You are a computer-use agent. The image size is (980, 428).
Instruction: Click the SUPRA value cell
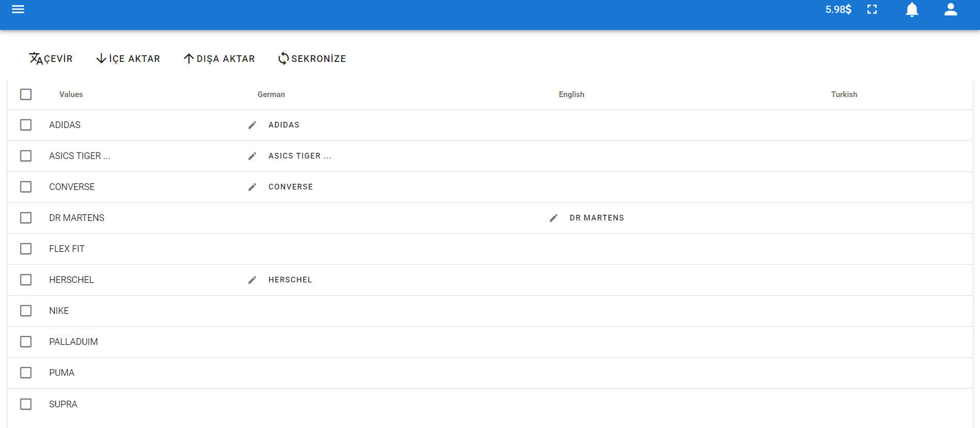(x=63, y=404)
